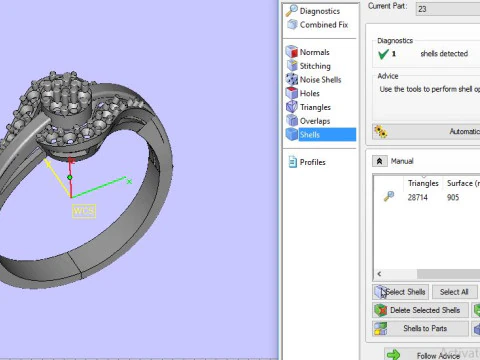Switch to the Noise Shells page
480x360 pixels.
320,80
